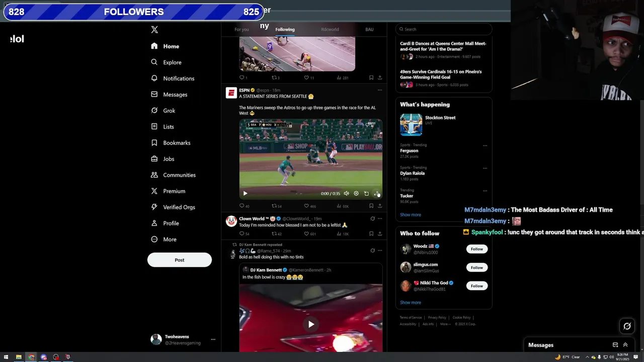This screenshot has height=362, width=644.
Task: Bookmark the track race video post
Action: pyautogui.click(x=371, y=77)
